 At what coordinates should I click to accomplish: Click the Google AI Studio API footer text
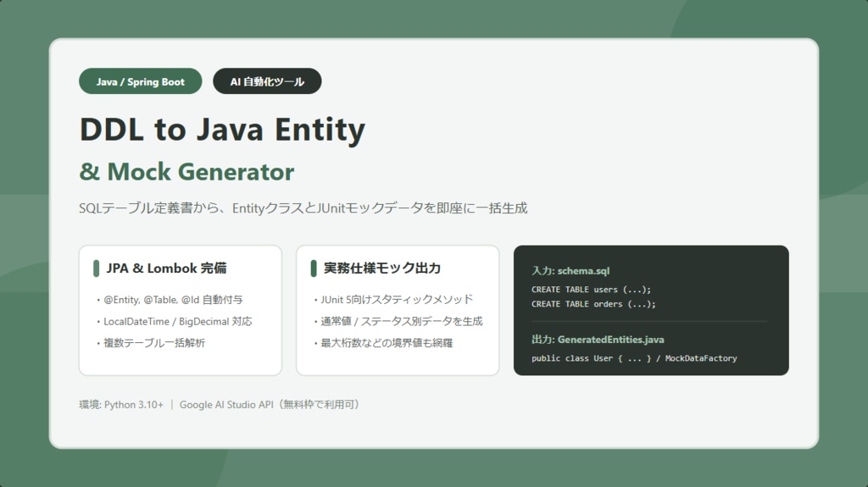click(270, 405)
